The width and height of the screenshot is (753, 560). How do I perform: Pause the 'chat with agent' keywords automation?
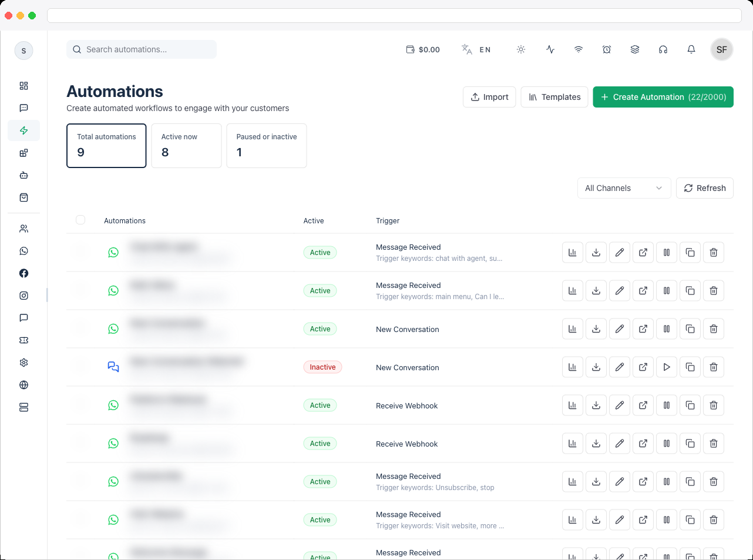tap(667, 253)
